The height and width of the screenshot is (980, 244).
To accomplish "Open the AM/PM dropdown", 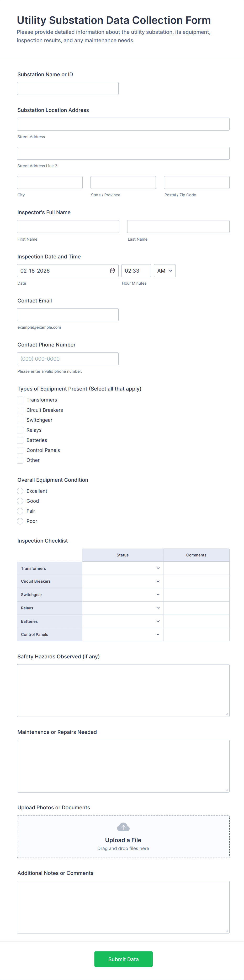I will point(165,270).
